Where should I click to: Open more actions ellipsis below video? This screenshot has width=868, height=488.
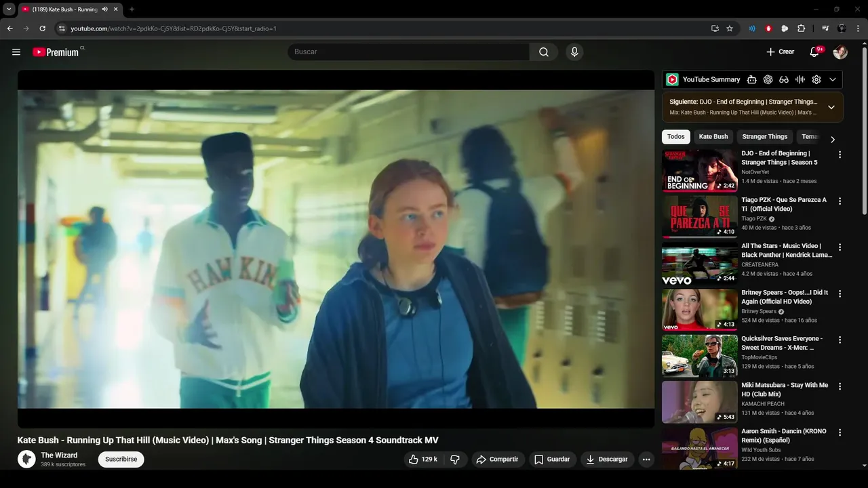[646, 460]
